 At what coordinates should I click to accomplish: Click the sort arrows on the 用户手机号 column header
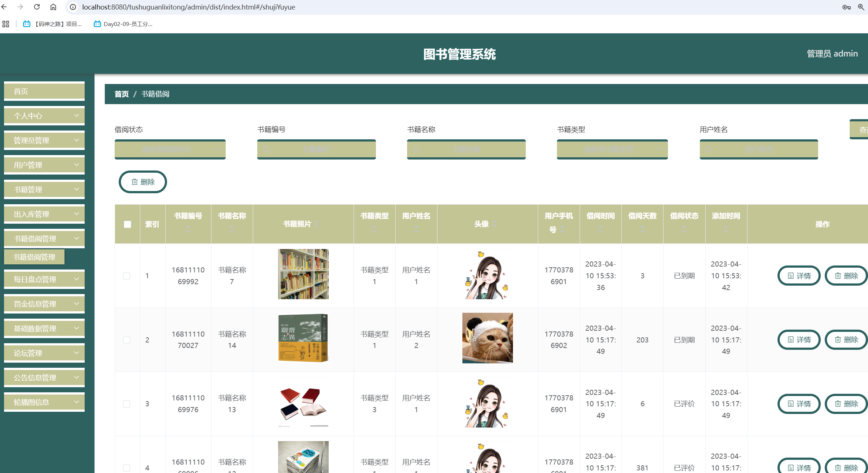pos(562,230)
